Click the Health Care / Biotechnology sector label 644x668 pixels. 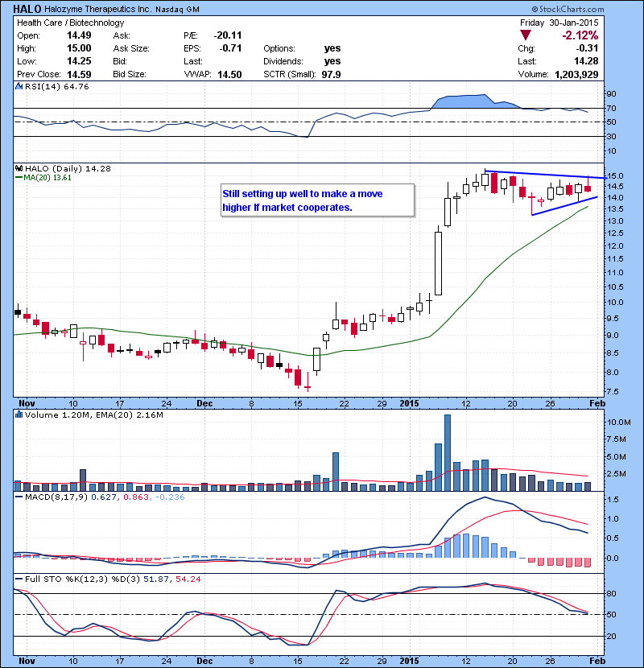pyautogui.click(x=71, y=23)
